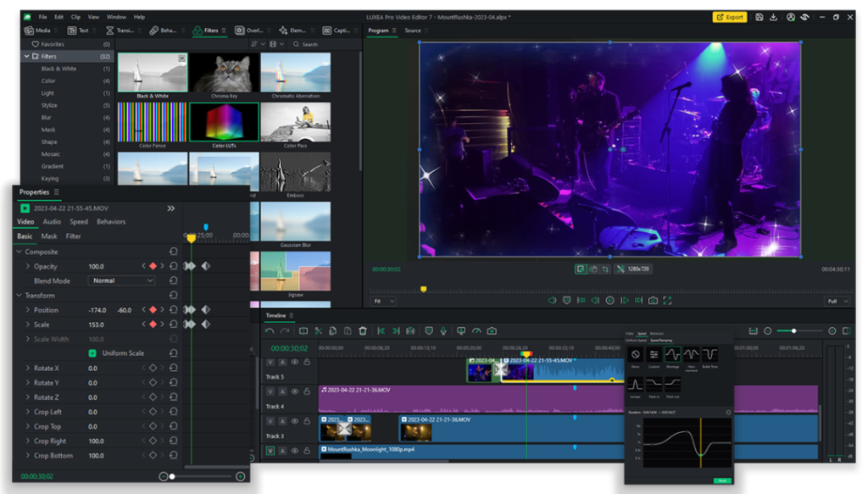This screenshot has height=494, width=868.
Task: Open the File menu
Action: click(x=42, y=17)
